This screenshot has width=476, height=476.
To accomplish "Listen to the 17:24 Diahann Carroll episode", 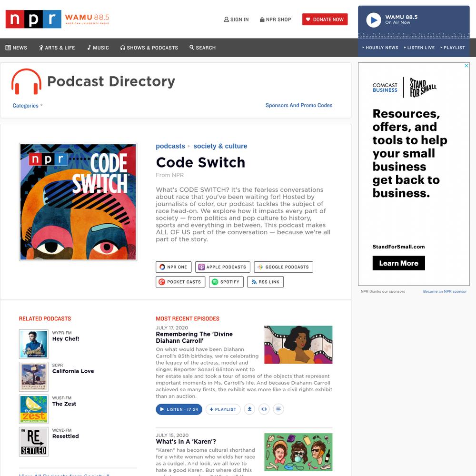I will tap(179, 409).
